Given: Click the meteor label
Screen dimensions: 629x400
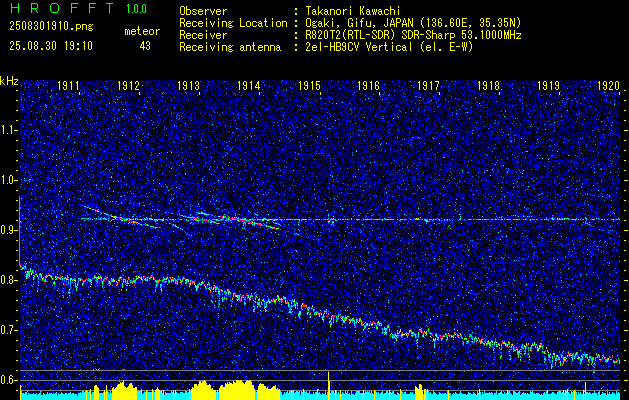Looking at the screenshot, I should (142, 31).
